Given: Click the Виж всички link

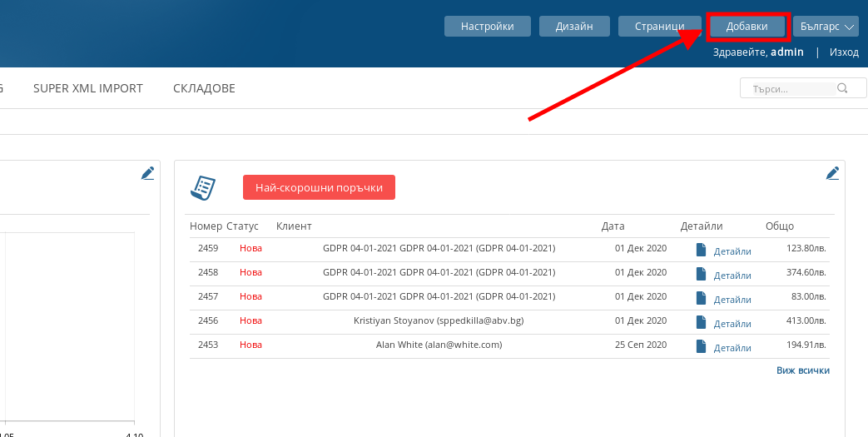Looking at the screenshot, I should (802, 370).
